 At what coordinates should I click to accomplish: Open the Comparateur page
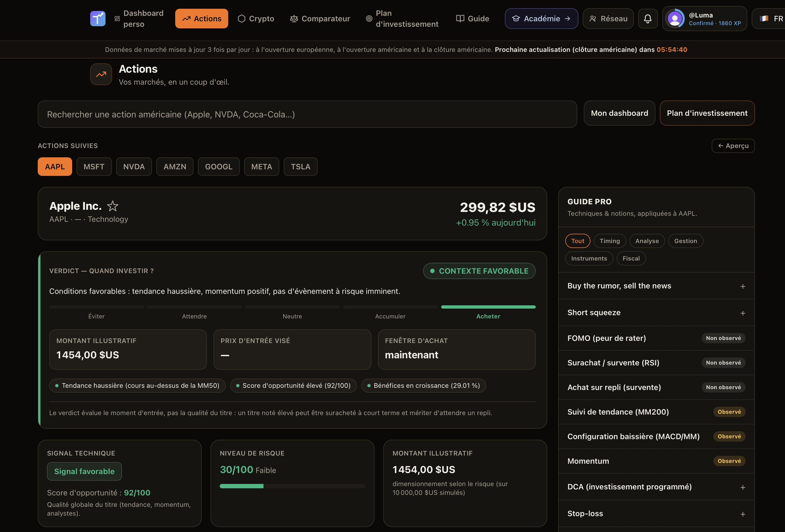(320, 19)
